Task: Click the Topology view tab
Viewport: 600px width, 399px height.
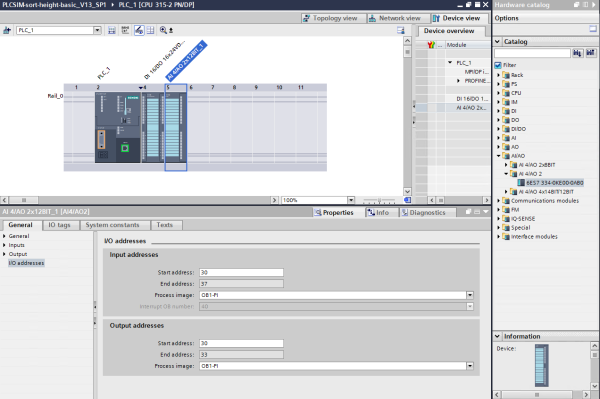Action: tap(331, 18)
